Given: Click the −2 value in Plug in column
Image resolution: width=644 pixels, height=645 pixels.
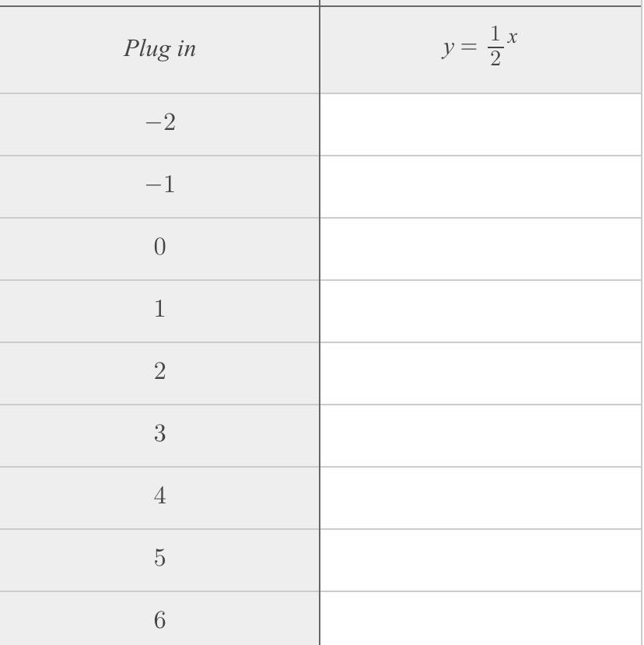Looking at the screenshot, I should (159, 123).
